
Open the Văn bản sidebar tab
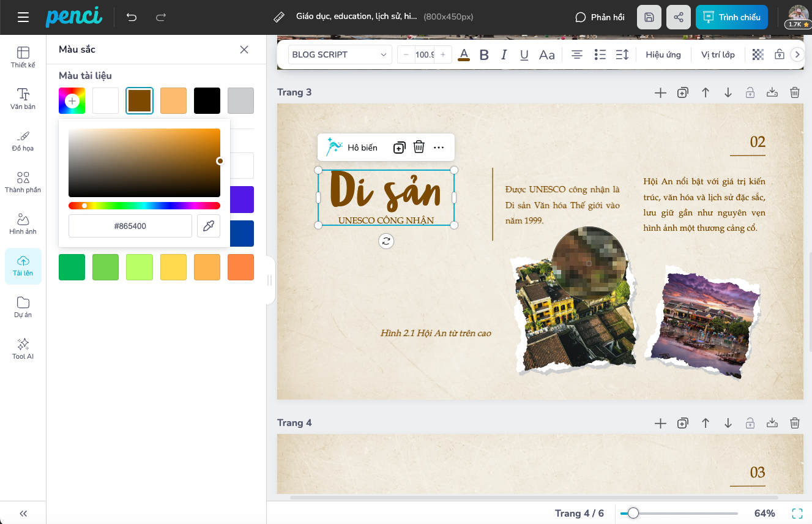[x=23, y=98]
